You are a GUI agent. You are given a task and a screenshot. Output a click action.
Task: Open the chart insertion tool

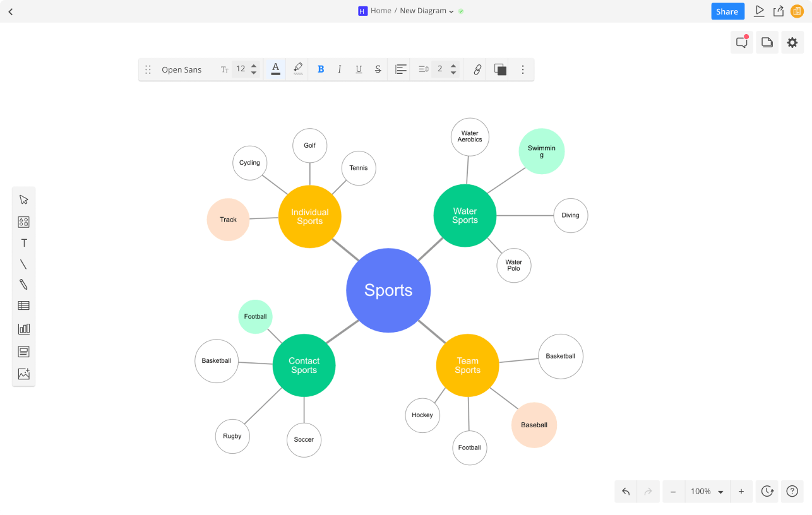[x=23, y=328]
